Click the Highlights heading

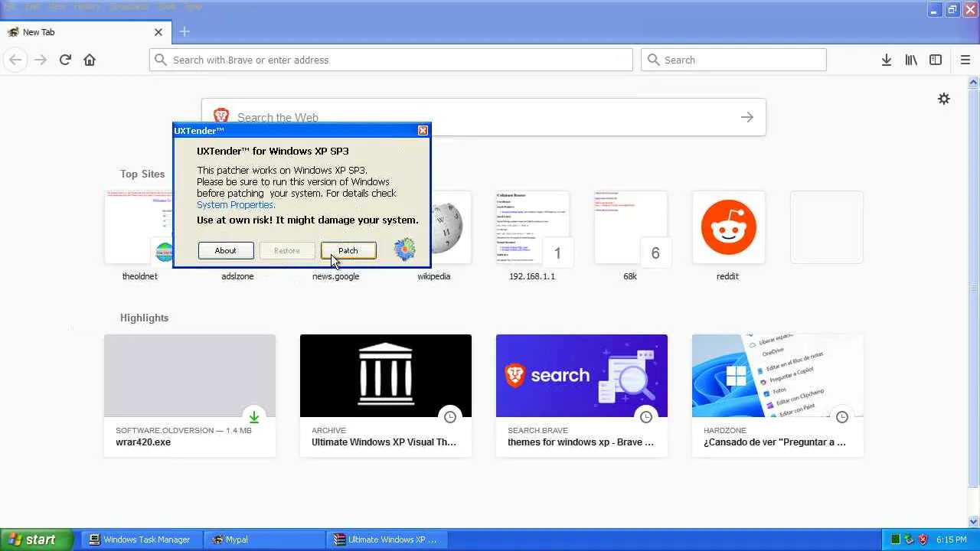(144, 318)
